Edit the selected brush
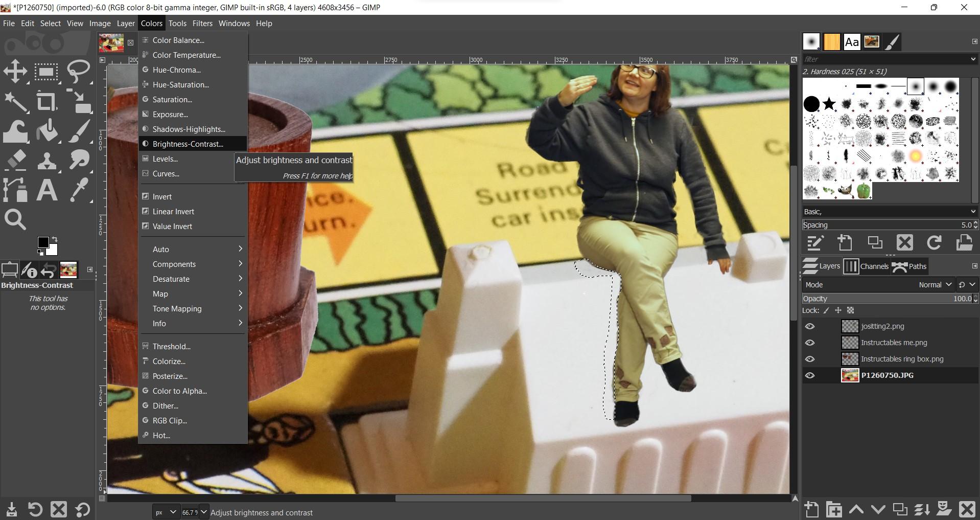This screenshot has width=980, height=520. pyautogui.click(x=815, y=242)
